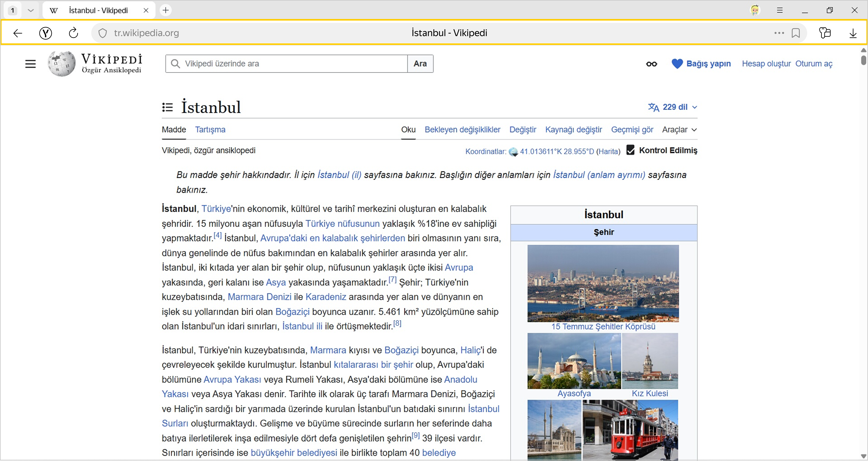Switch to the Madde tab
This screenshot has width=868, height=461.
pos(174,130)
